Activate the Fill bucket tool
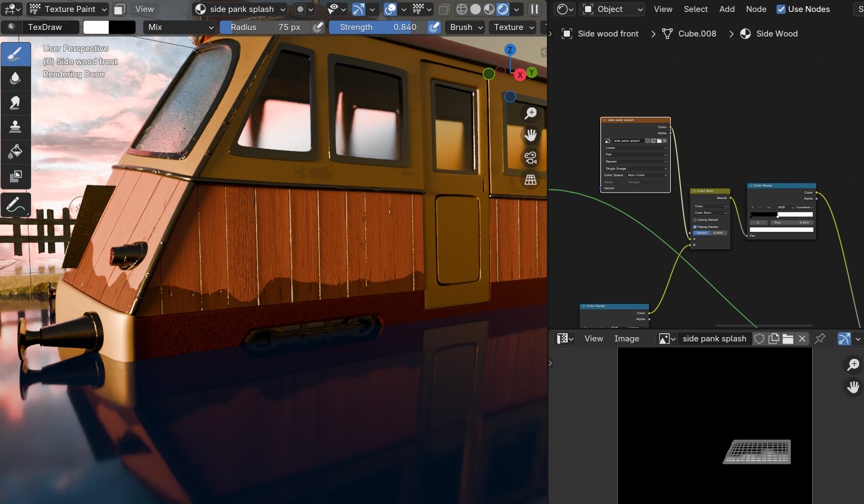864x504 pixels. tap(15, 151)
